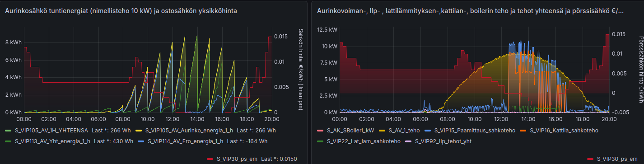644x164 pixels.
Task: Click red swatch of right panel S_VIP30_ps_em
Action: (x=590, y=159)
